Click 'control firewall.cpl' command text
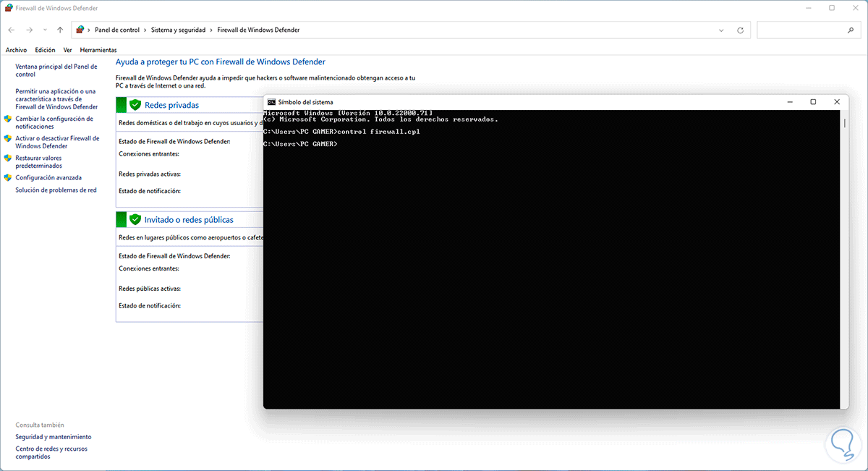The height and width of the screenshot is (471, 868). tap(379, 132)
